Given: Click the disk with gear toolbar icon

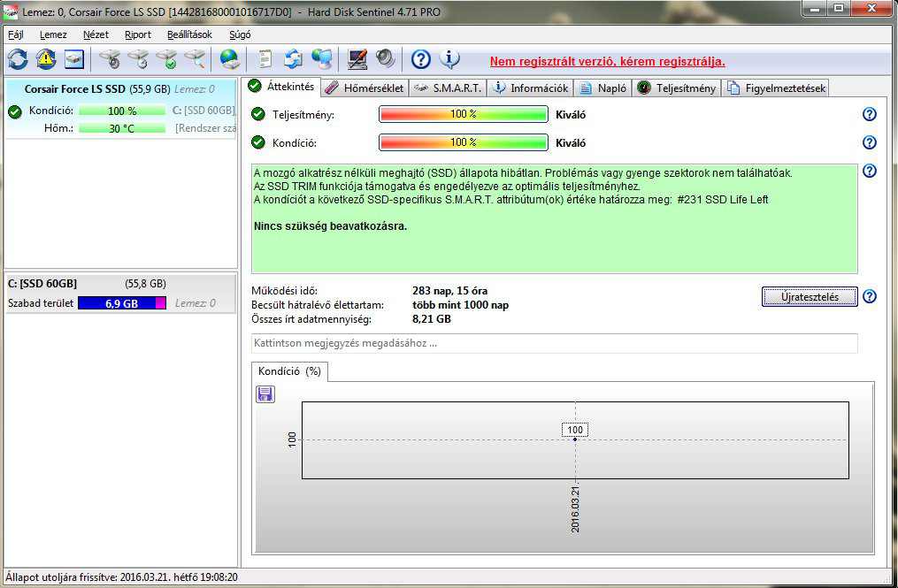Looking at the screenshot, I should (110, 59).
